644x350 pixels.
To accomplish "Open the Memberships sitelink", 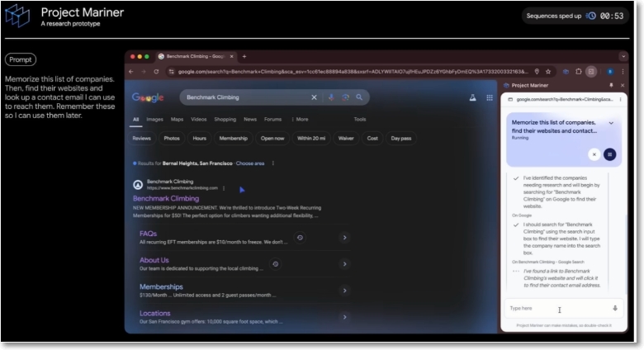I will coord(161,286).
